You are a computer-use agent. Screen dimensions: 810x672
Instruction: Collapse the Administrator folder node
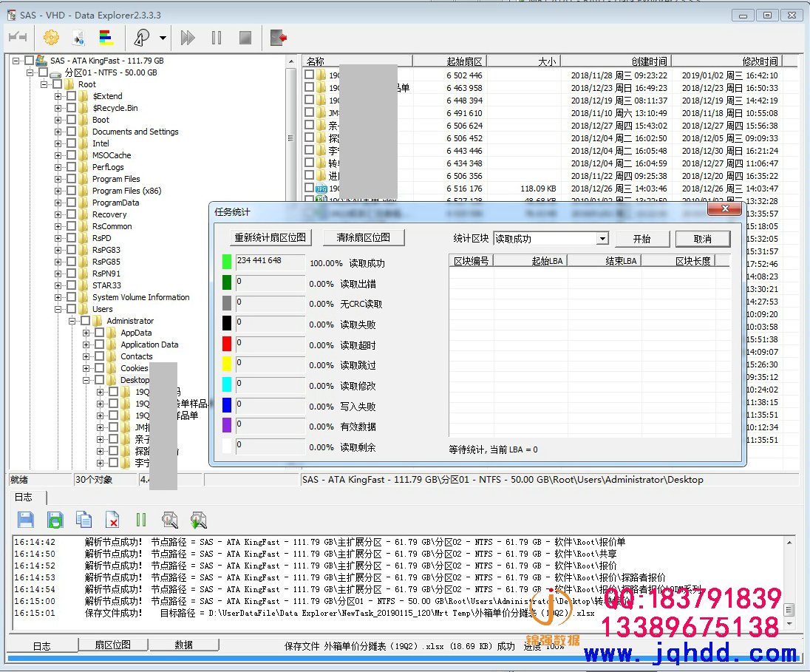72,321
